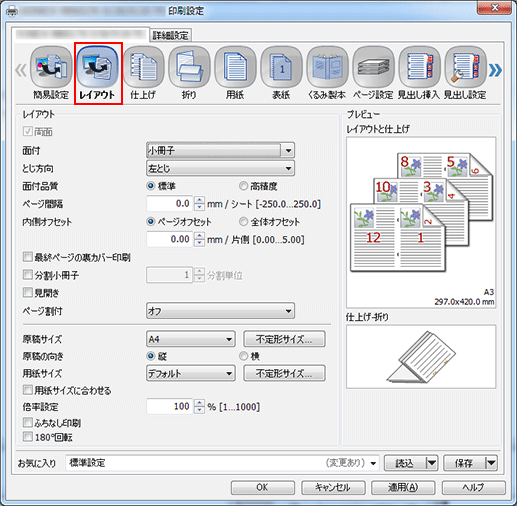Click the 読込 load button

tap(405, 463)
